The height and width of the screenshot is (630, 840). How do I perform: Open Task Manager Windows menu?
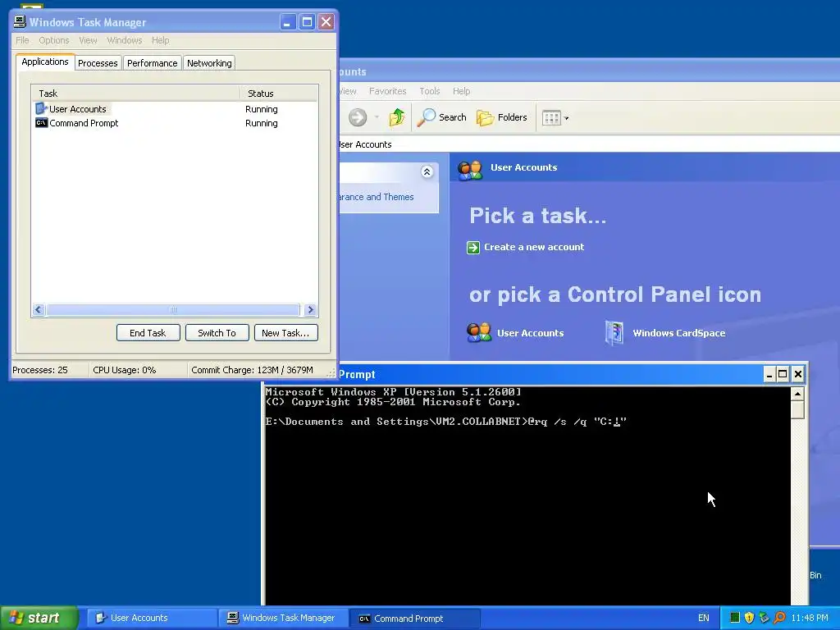coord(125,40)
